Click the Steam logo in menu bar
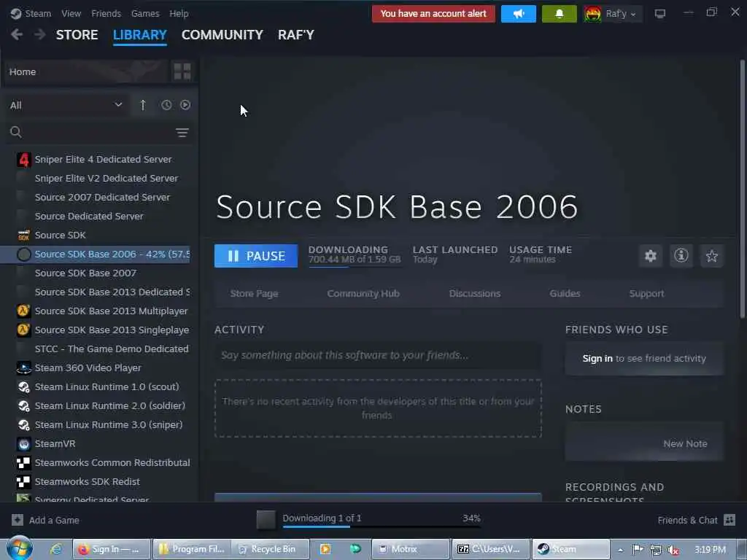Screen dimensions: 747x560 [16, 13]
